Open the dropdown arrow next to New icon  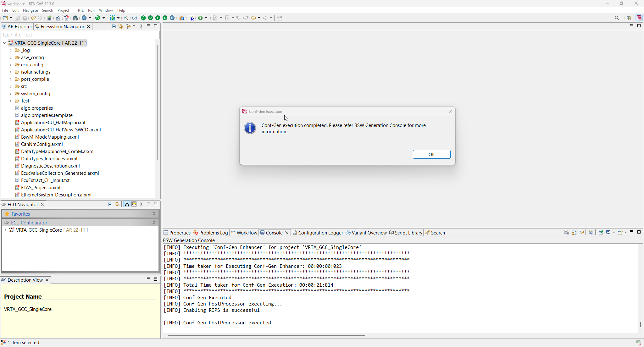coord(11,18)
